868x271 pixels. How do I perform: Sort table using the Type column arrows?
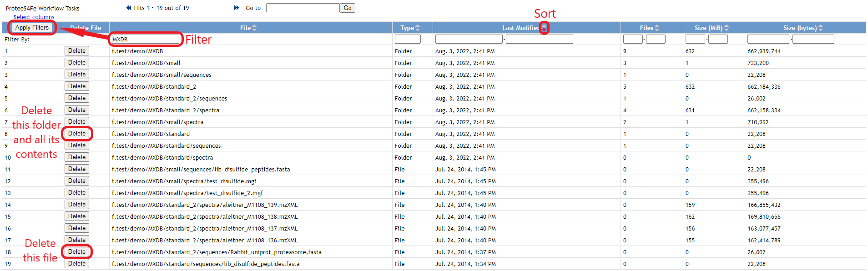tap(418, 28)
